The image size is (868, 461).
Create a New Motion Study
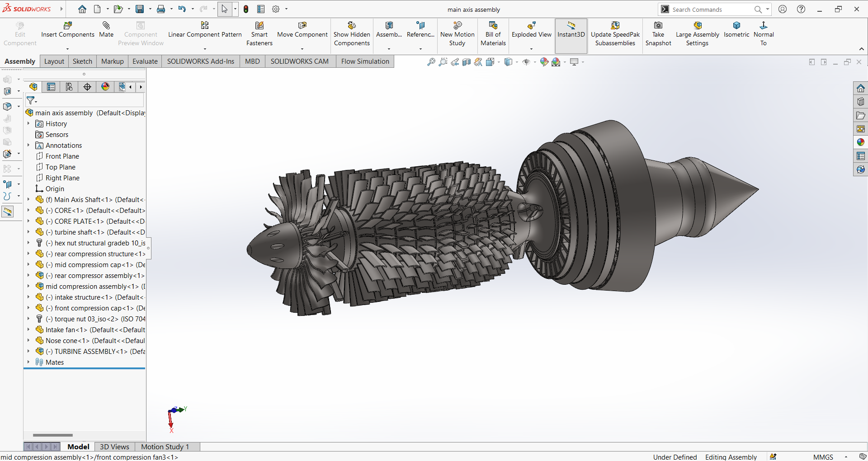click(458, 34)
